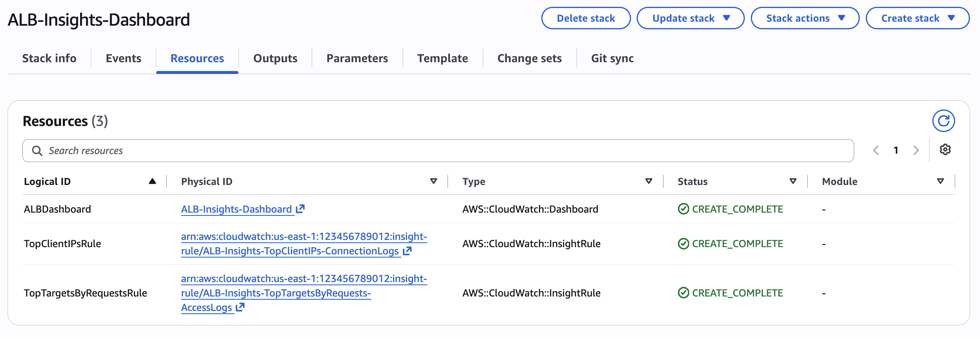Click the Type cell in the TopTargetsByRequestsRule row
980x337 pixels.
coord(531,293)
